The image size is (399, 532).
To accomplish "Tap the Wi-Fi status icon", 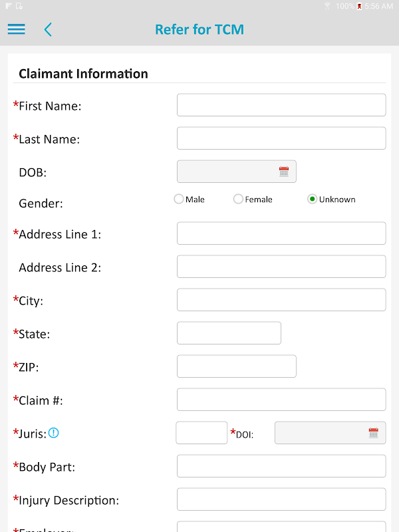I will (x=327, y=6).
